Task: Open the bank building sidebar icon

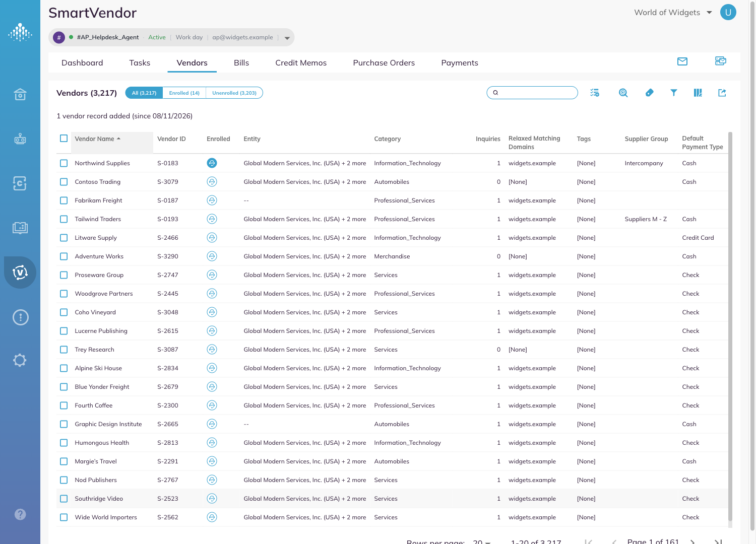Action: pyautogui.click(x=20, y=94)
